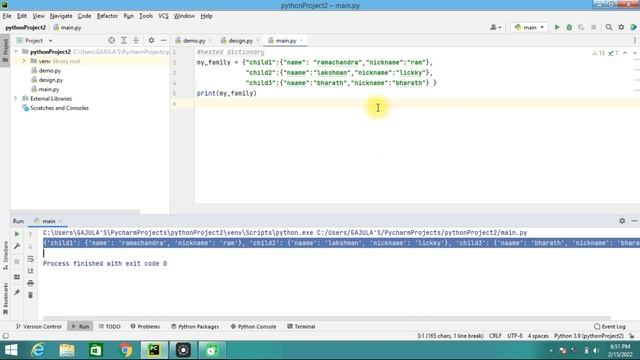
Task: Click Project panel horizontal scrollbar
Action: pos(75,212)
